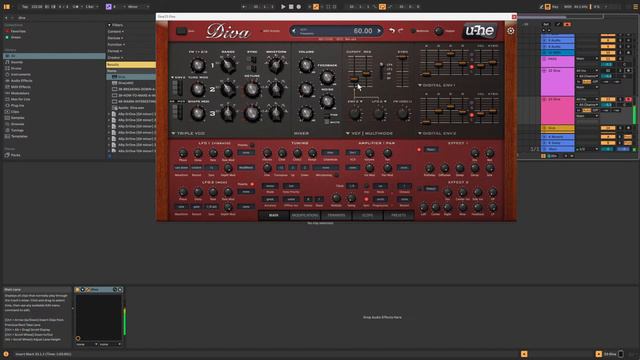The width and height of the screenshot is (640, 360).
Task: Select Favorites red collection
Action: click(18, 31)
